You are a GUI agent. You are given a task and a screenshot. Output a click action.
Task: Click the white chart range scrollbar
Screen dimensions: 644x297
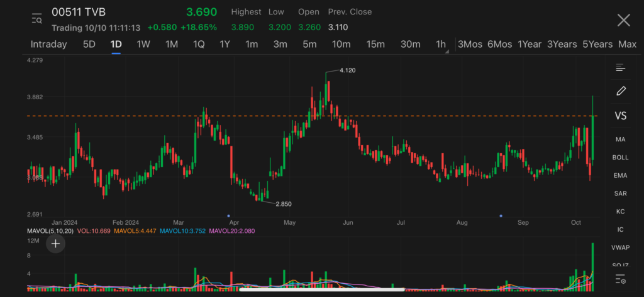(321, 289)
